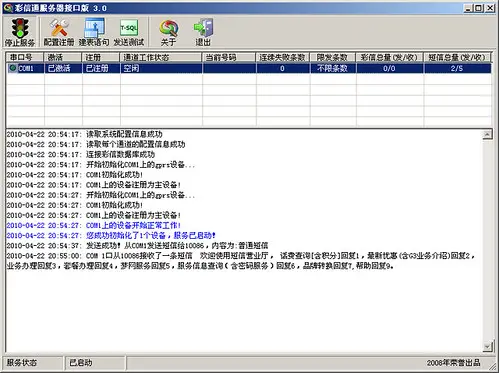Click the 2/5 SMS total cell

click(457, 68)
